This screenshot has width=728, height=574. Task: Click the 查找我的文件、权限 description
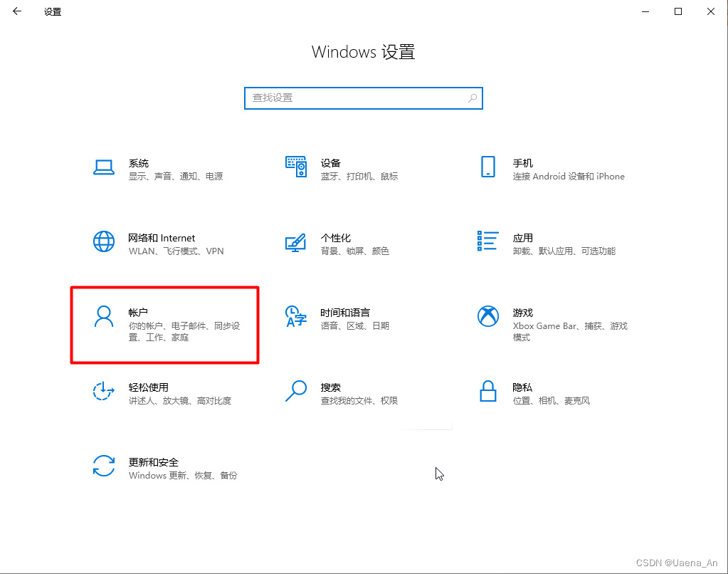359,401
